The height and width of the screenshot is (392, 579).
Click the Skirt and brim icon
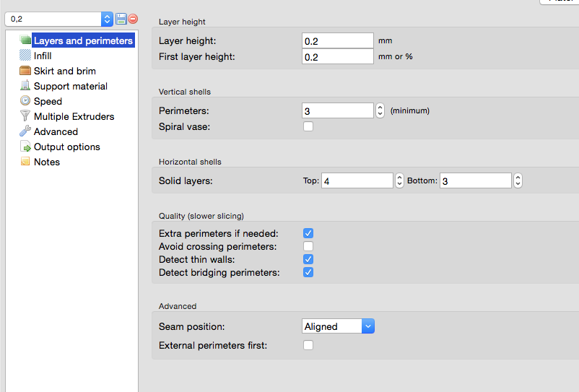(26, 71)
